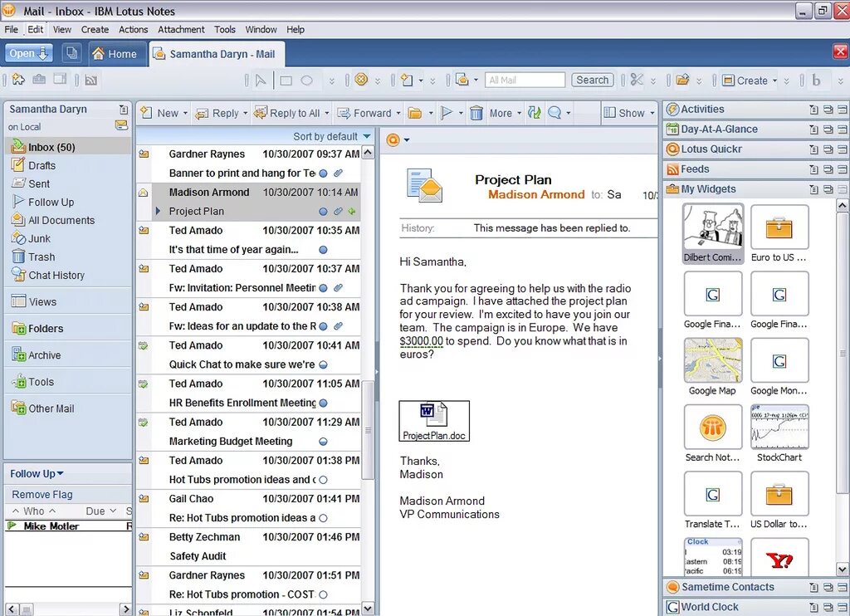
Task: Open the Show dropdown
Action: point(629,113)
